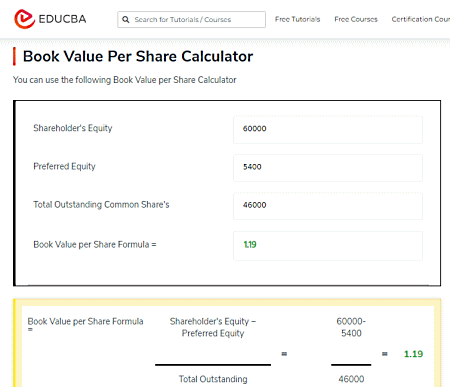Click the Shareholder's Equity label
Screen dimensions: 450x387
pos(73,128)
